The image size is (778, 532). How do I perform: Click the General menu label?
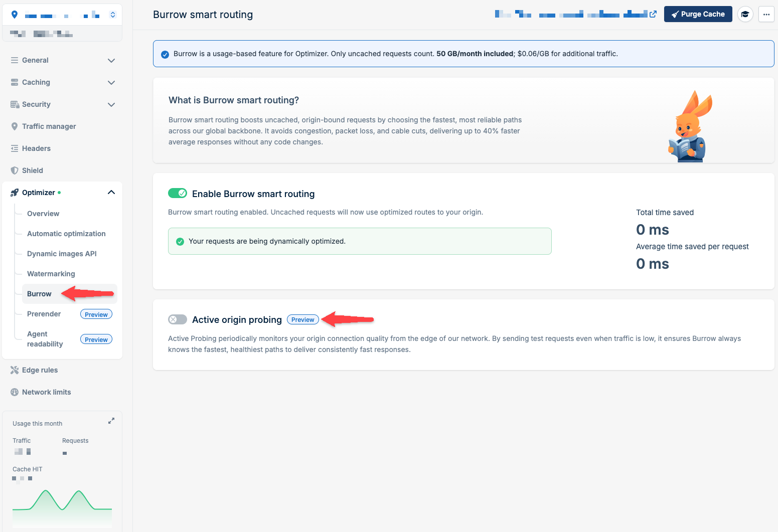coord(35,60)
